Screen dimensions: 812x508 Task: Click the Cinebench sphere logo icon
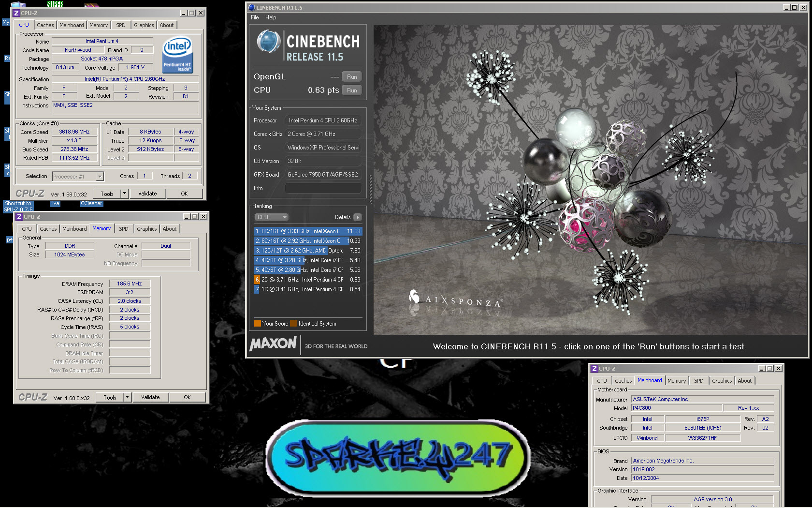pyautogui.click(x=269, y=42)
